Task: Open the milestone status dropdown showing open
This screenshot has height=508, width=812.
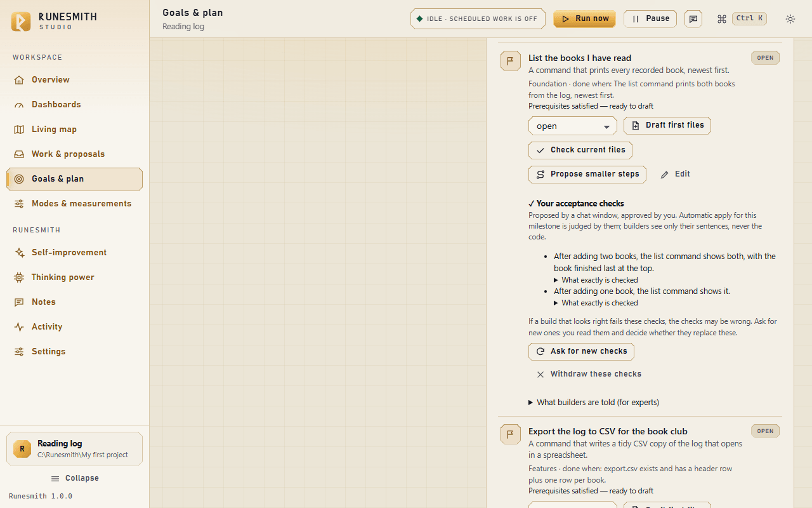Action: coord(573,126)
